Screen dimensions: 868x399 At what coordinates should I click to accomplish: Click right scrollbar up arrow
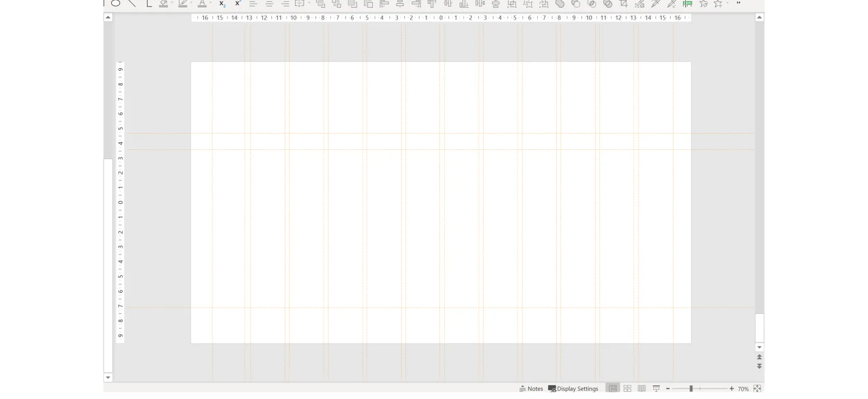pos(760,17)
